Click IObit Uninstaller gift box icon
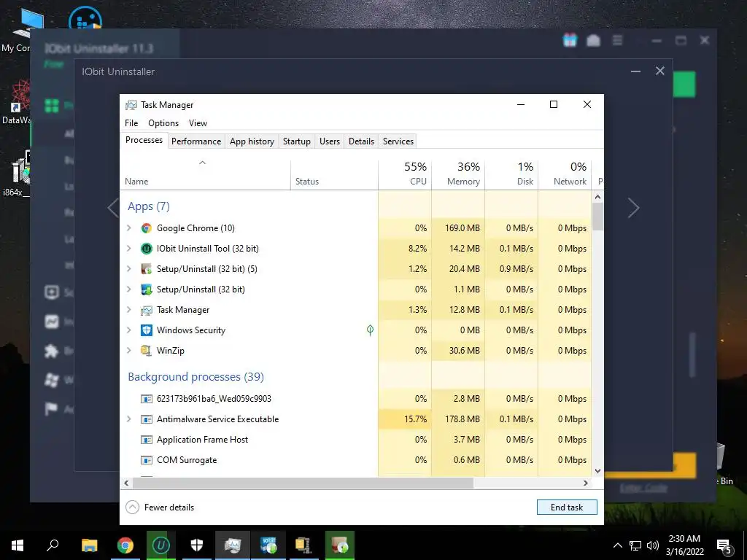This screenshot has height=560, width=747. click(570, 41)
